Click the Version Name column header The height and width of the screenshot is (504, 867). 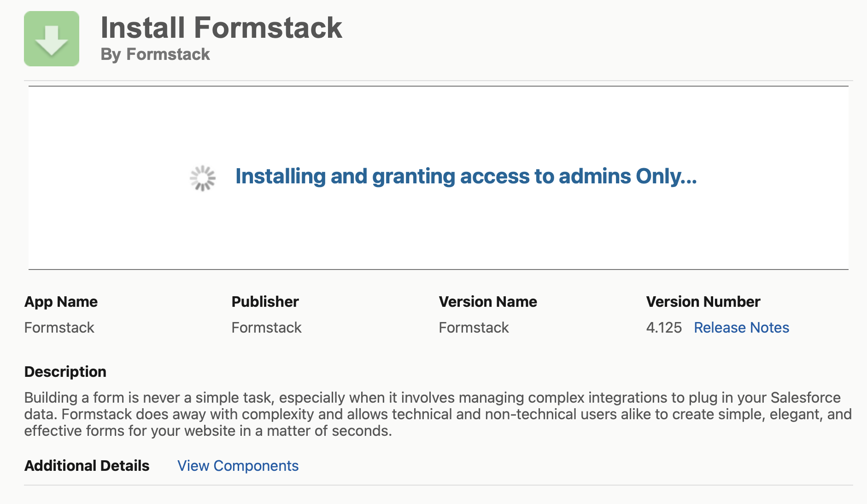click(488, 302)
